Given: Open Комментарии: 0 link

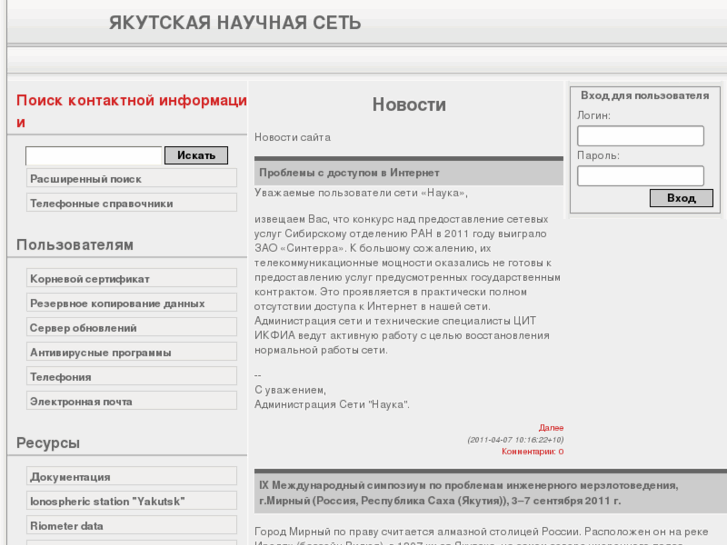Looking at the screenshot, I should (533, 451).
